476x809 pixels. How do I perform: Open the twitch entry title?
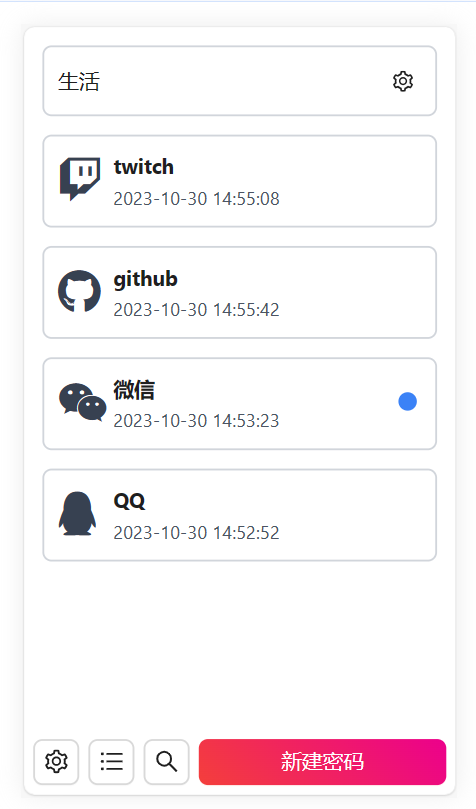click(x=143, y=167)
